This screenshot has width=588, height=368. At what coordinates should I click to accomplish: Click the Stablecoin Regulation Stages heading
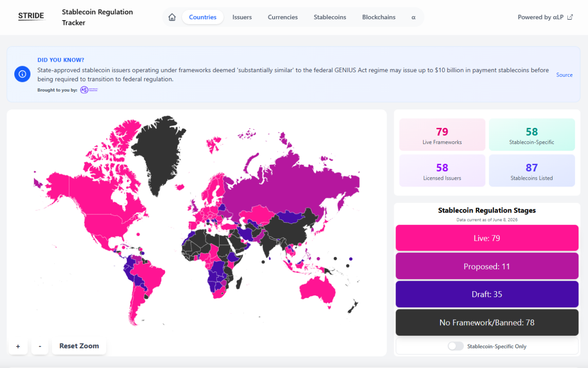[487, 210]
